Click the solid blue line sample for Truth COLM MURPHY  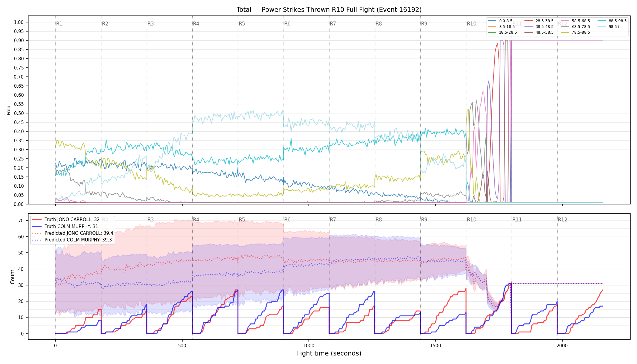(x=37, y=226)
